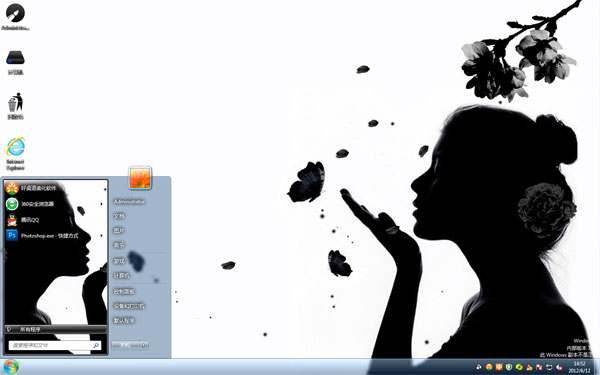Click the orange round tray icon

click(x=489, y=367)
